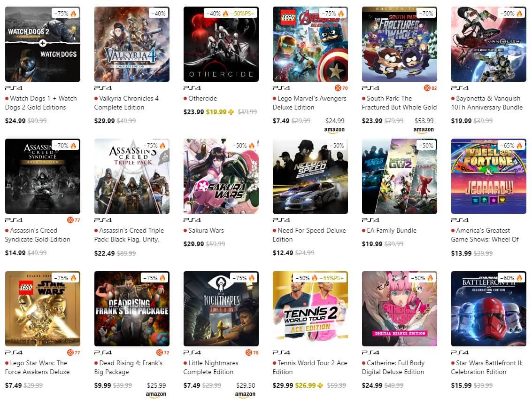Click the Metacritic score 82 badge for South Park
This screenshot has height=399, width=532.
(x=430, y=88)
